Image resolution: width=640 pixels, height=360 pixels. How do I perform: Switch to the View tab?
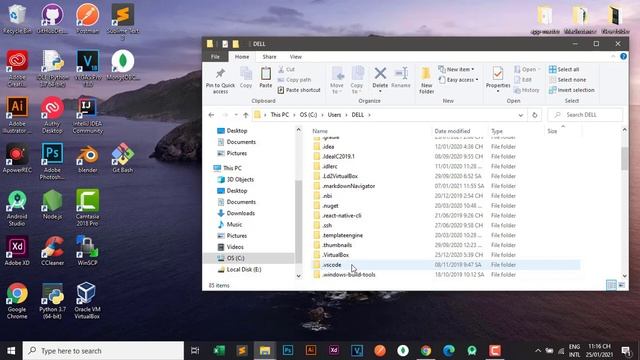click(296, 57)
